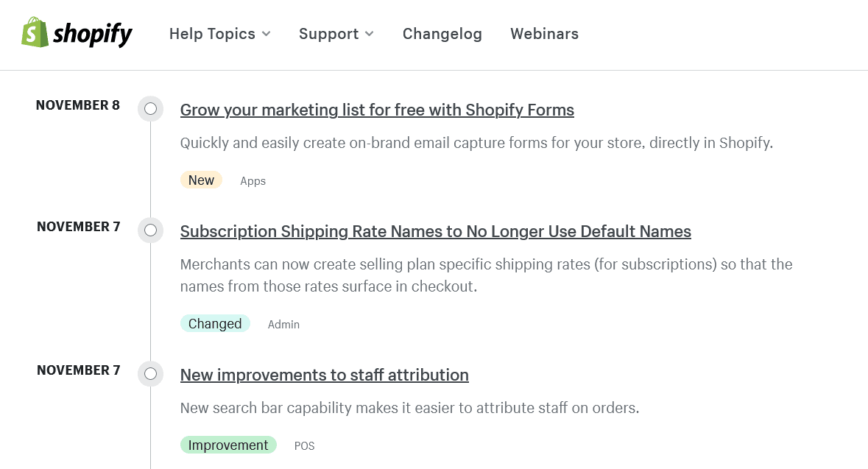The image size is (868, 469).
Task: Click the 'Changed' tag badge
Action: click(x=215, y=324)
